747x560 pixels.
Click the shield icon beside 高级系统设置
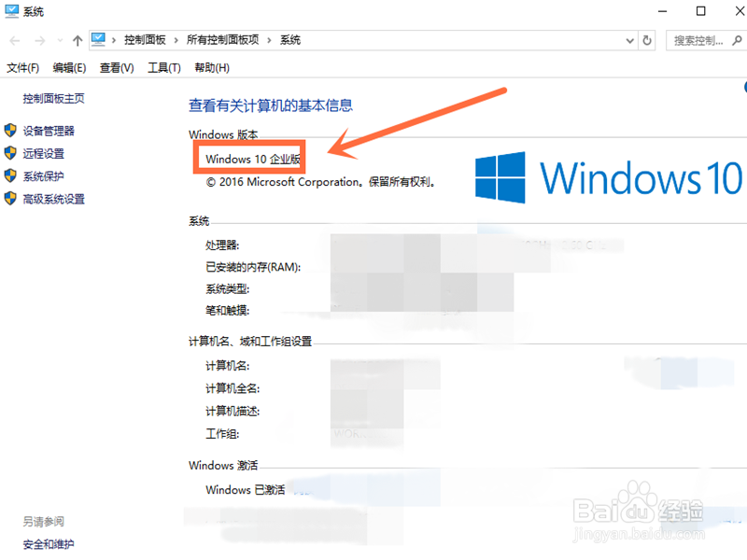10,198
